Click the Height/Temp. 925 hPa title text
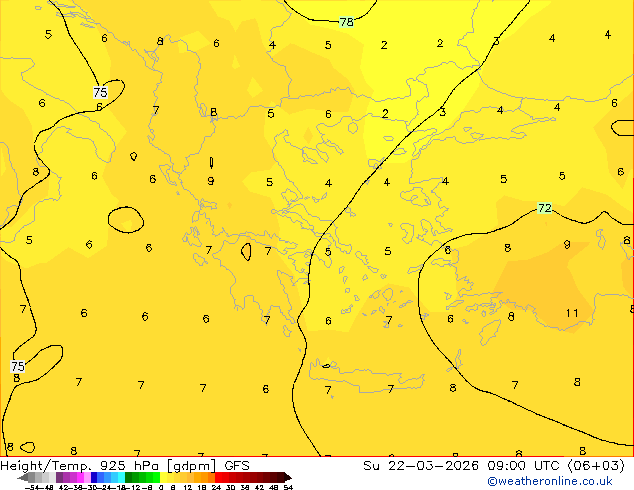Viewport: 634px width, 490px height. click(81, 466)
